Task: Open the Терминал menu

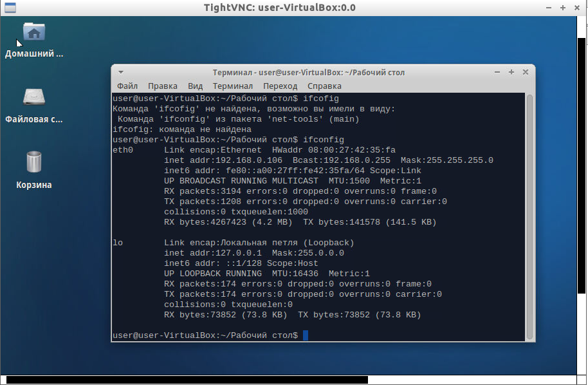Action: (x=233, y=86)
